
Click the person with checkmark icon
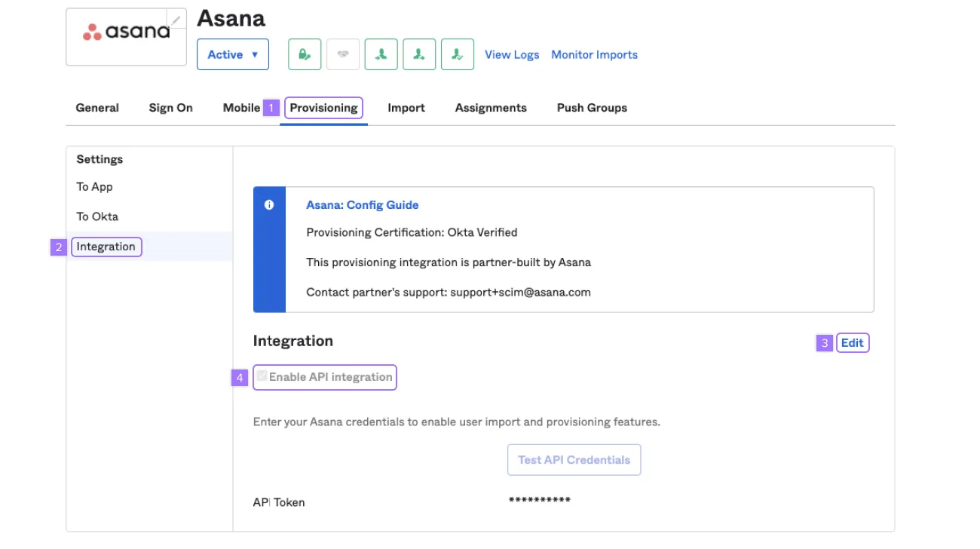click(x=457, y=54)
